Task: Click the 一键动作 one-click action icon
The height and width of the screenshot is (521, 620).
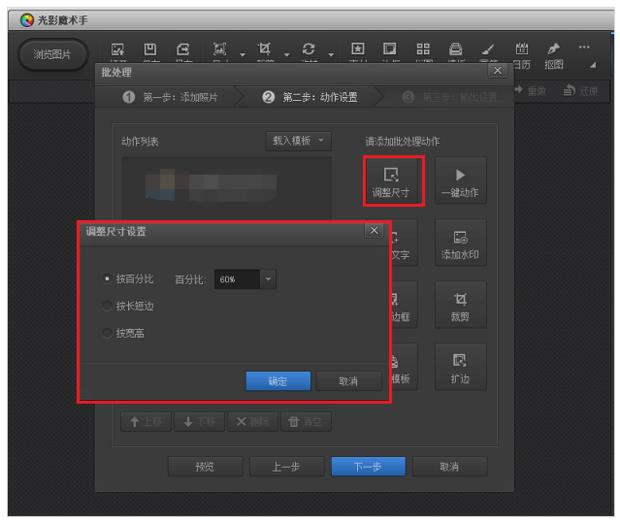Action: (459, 181)
